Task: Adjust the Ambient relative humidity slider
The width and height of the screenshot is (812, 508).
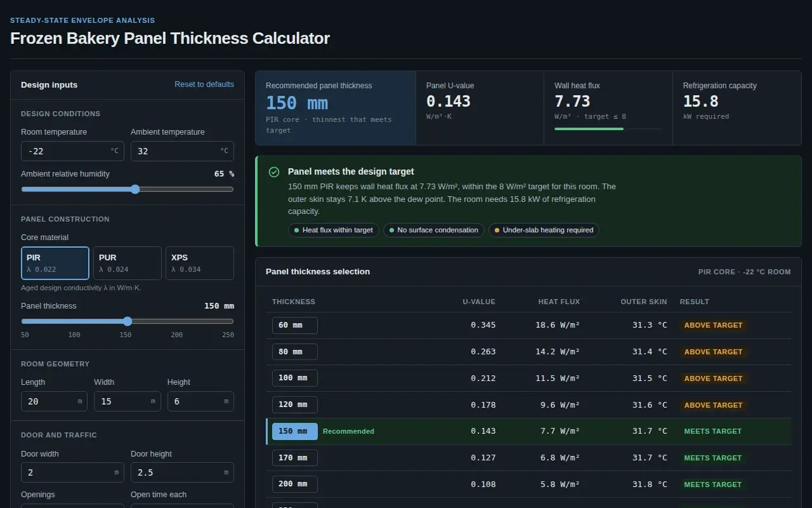Action: [x=128, y=189]
